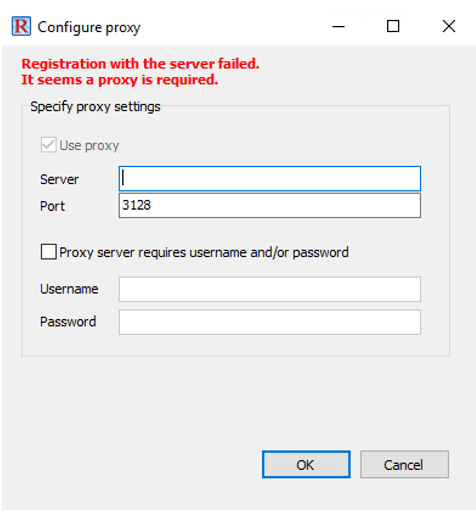This screenshot has height=510, width=476.
Task: Click the Server label
Action: click(x=59, y=179)
